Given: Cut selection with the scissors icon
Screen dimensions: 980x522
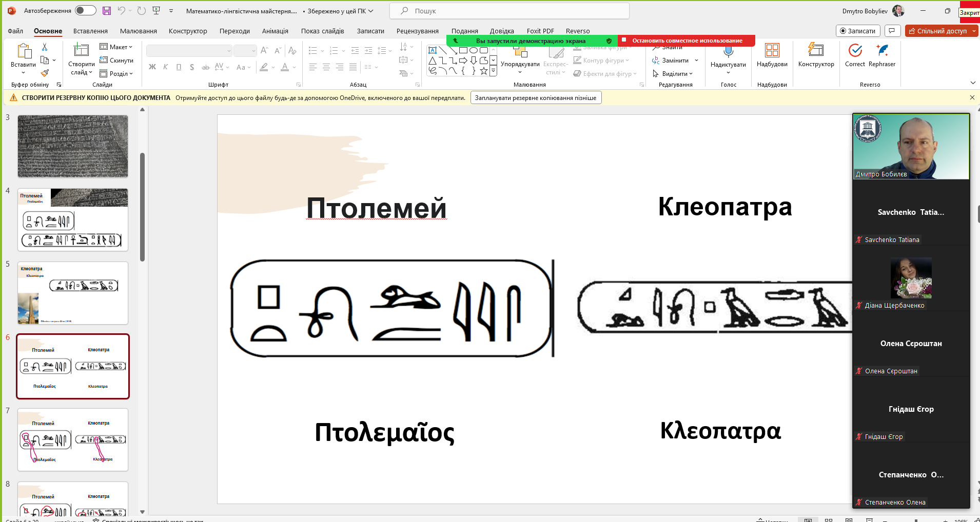Looking at the screenshot, I should (45, 47).
